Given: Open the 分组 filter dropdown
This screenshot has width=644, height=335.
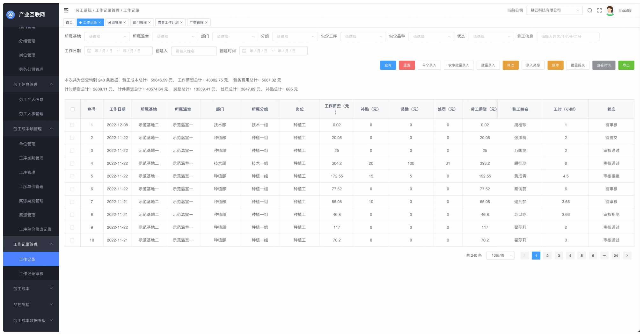Looking at the screenshot, I should (295, 37).
